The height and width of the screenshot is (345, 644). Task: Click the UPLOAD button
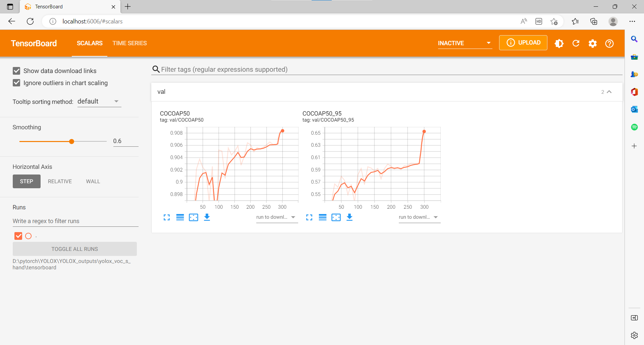coord(523,43)
